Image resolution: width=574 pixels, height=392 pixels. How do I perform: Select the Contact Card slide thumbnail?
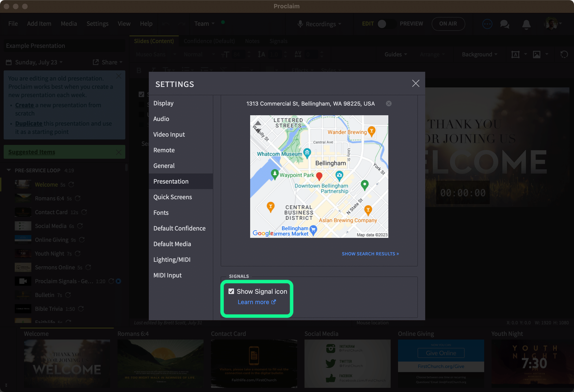tap(254, 363)
